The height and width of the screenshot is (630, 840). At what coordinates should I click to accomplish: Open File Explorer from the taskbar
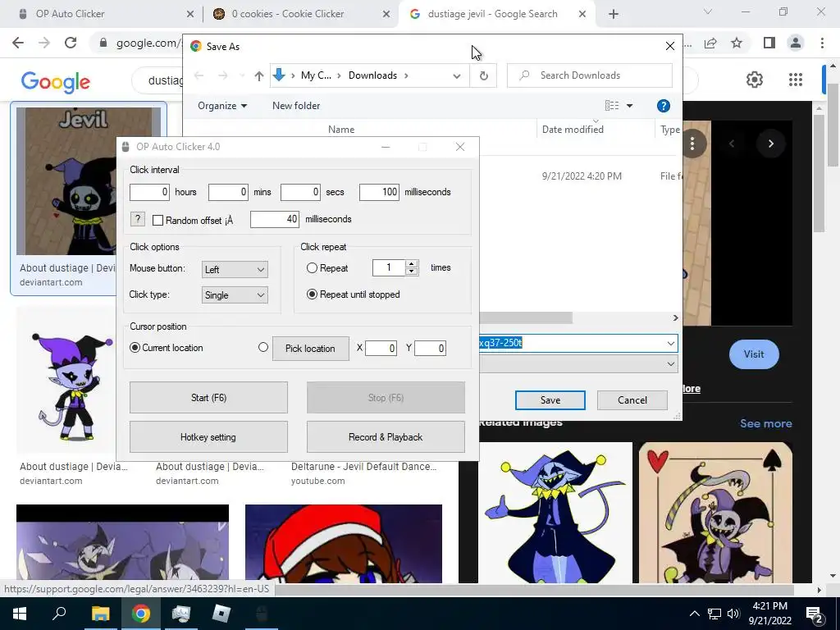[x=100, y=614]
